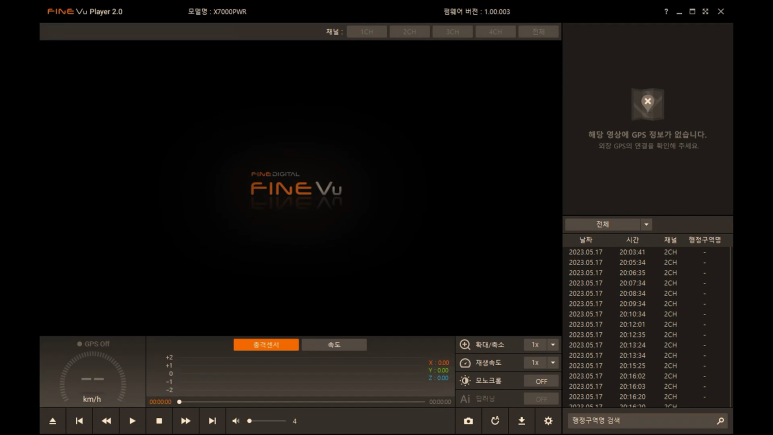
Task: Click the 행정구역명 검색 search field
Action: click(647, 421)
